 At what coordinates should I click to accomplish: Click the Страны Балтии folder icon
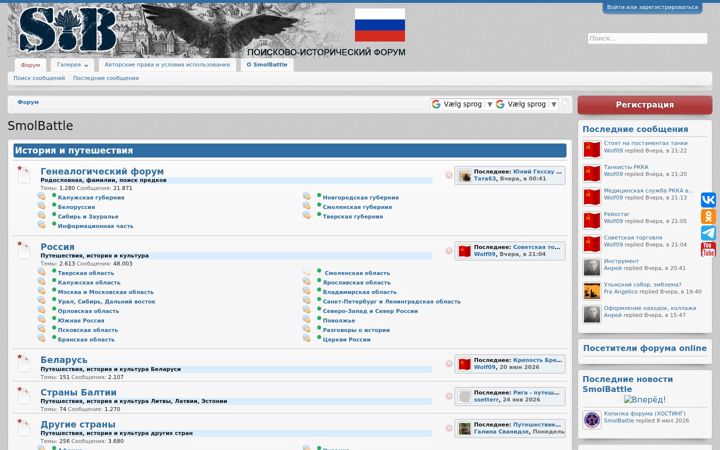click(x=23, y=396)
